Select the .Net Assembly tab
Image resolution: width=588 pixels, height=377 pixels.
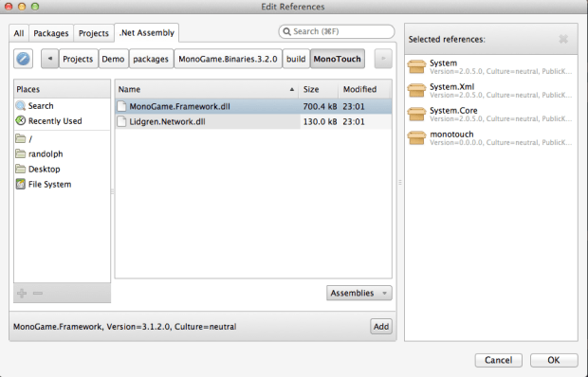tap(147, 33)
